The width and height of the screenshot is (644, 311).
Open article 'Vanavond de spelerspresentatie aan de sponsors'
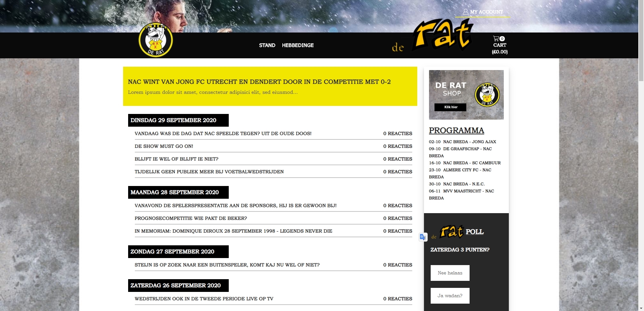tap(235, 205)
